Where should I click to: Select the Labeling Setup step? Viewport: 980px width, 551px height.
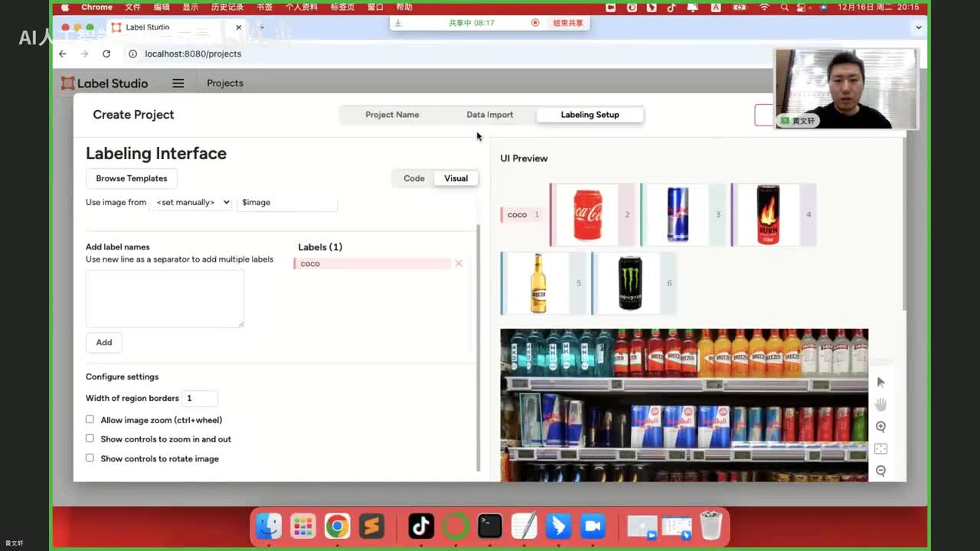pos(590,115)
